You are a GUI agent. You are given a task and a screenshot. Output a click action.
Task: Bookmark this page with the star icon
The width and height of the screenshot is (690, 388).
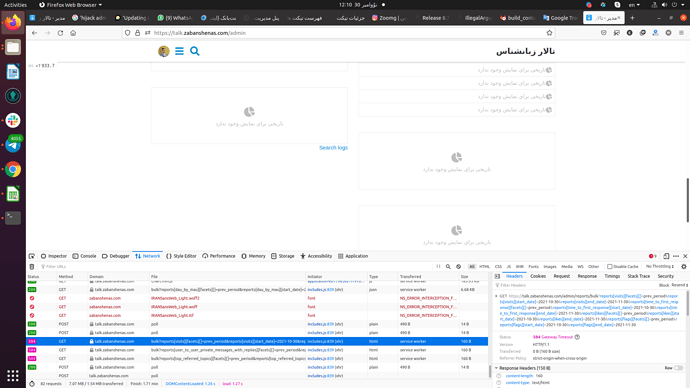click(x=549, y=33)
